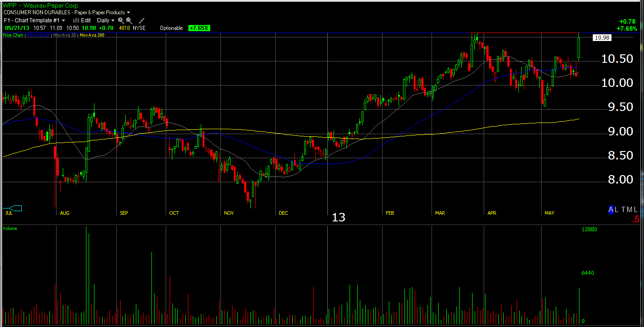
Task: Select the drawing pencil tool
Action: coord(142,20)
